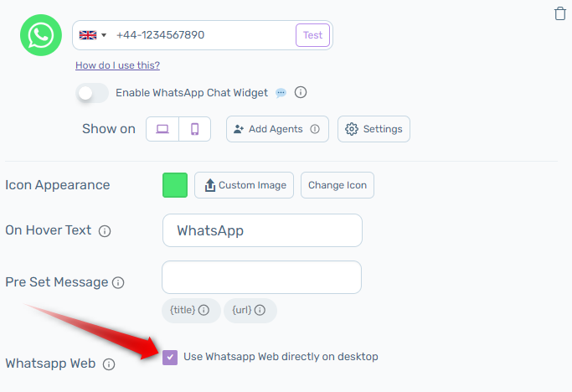Image resolution: width=572 pixels, height=392 pixels.
Task: Click the Test button in phone field
Action: click(312, 35)
